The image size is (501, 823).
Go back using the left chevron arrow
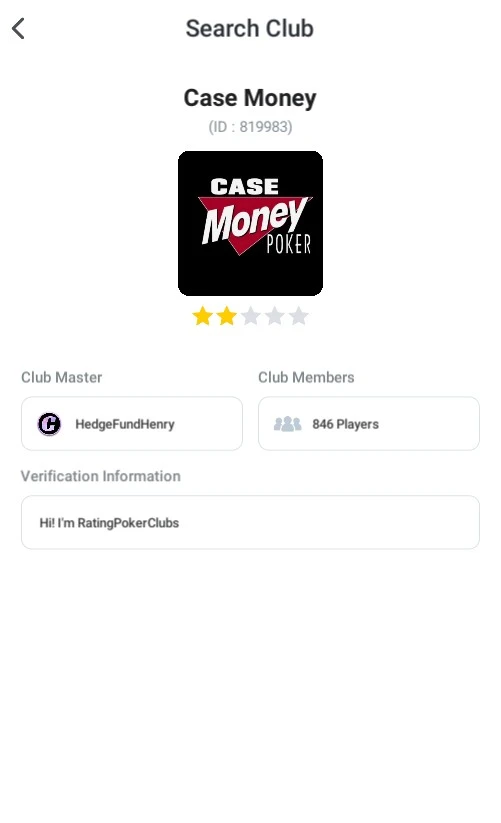click(x=18, y=28)
